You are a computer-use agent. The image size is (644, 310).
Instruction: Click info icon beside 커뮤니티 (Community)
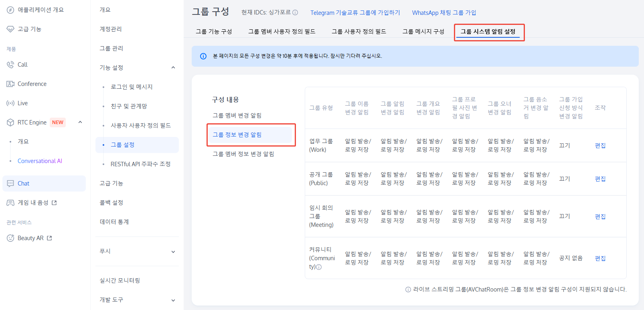(319, 267)
